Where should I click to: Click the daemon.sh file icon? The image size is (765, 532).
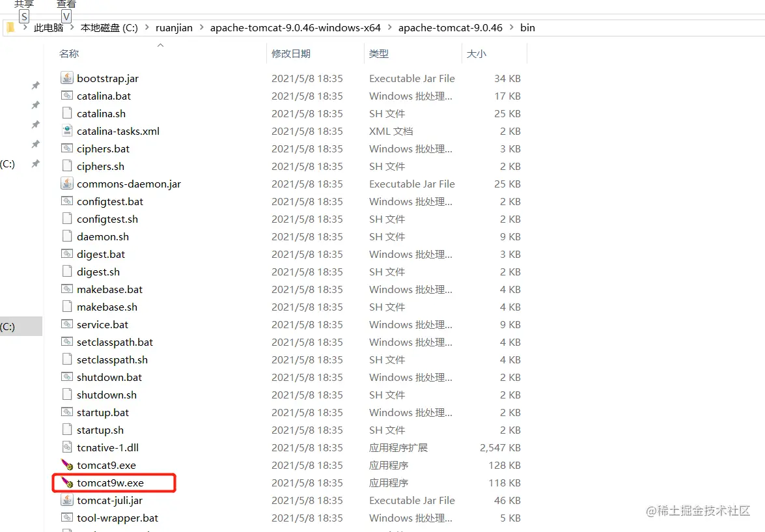point(67,236)
